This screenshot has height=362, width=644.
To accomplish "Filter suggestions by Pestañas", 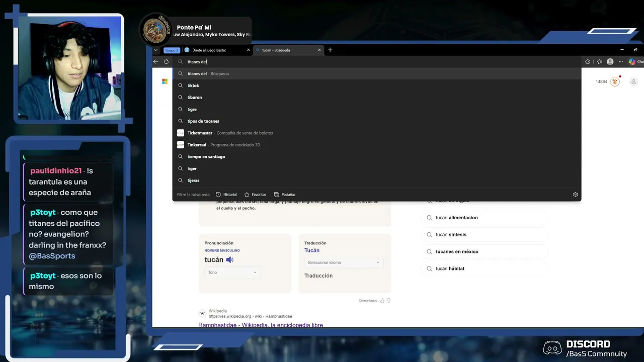I will click(x=285, y=195).
